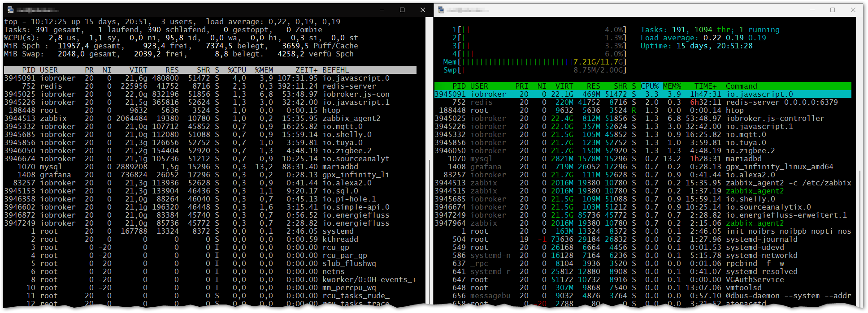
Task: Maximize the left top terminal window
Action: pos(402,10)
